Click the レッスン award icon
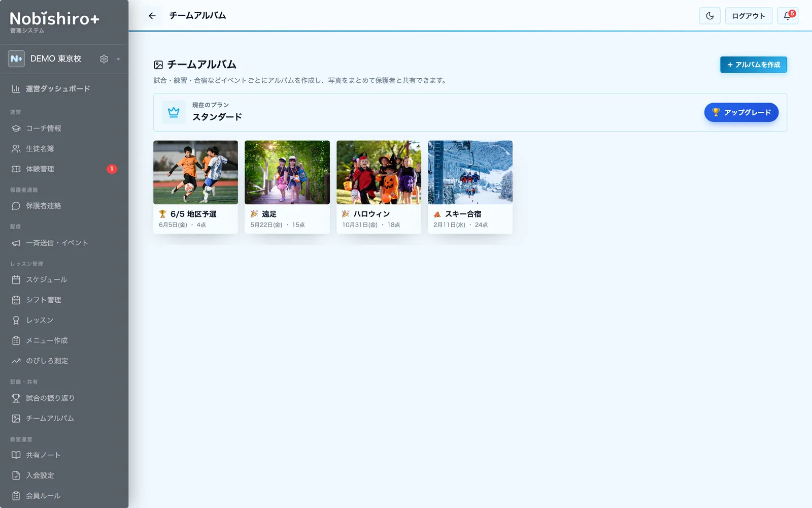812x508 pixels. tap(16, 320)
